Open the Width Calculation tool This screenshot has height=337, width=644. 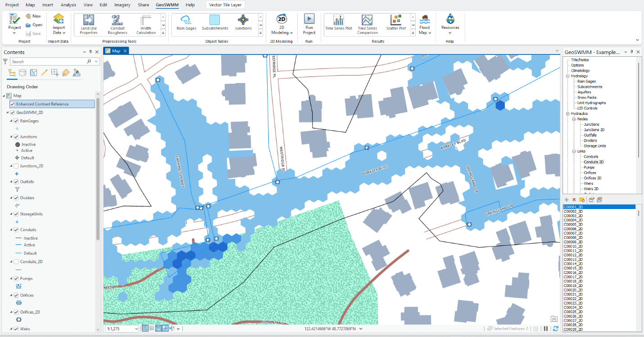(145, 23)
